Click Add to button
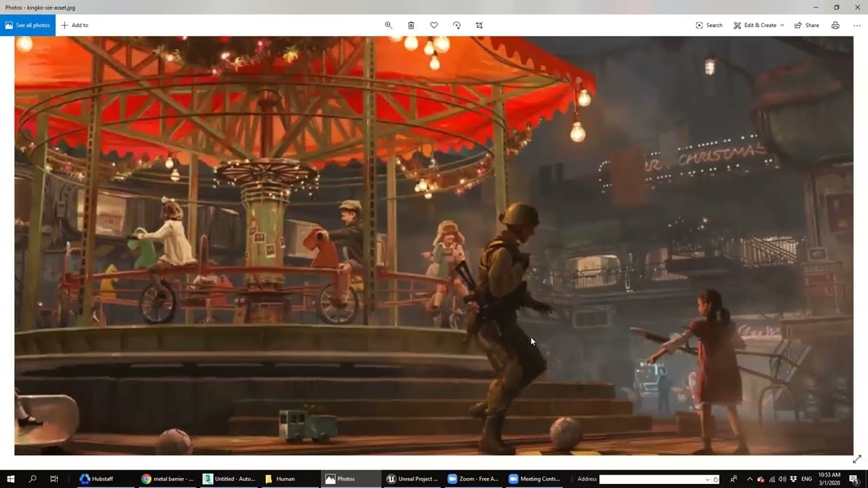868x488 pixels. tap(75, 25)
